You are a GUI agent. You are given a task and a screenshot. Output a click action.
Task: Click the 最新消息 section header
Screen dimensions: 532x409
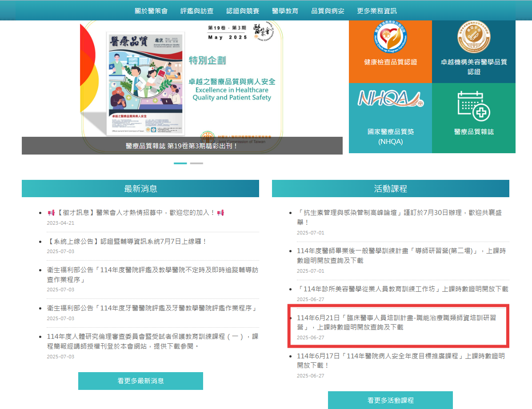coord(140,189)
